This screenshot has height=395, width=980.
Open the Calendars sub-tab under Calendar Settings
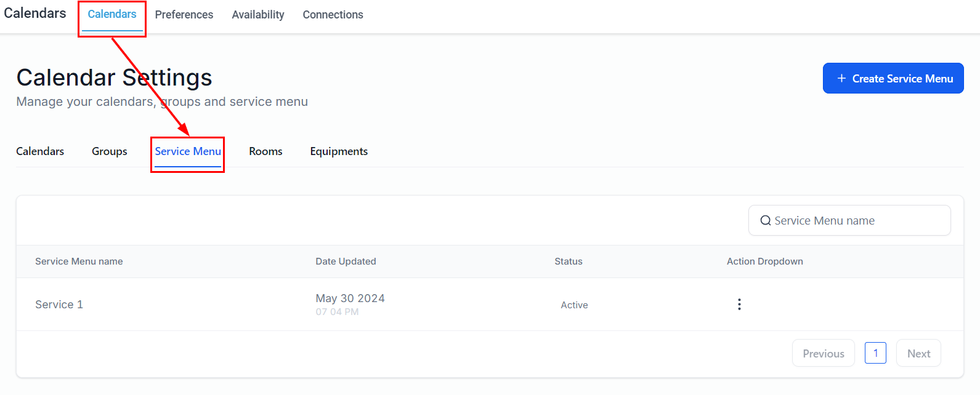coord(40,151)
